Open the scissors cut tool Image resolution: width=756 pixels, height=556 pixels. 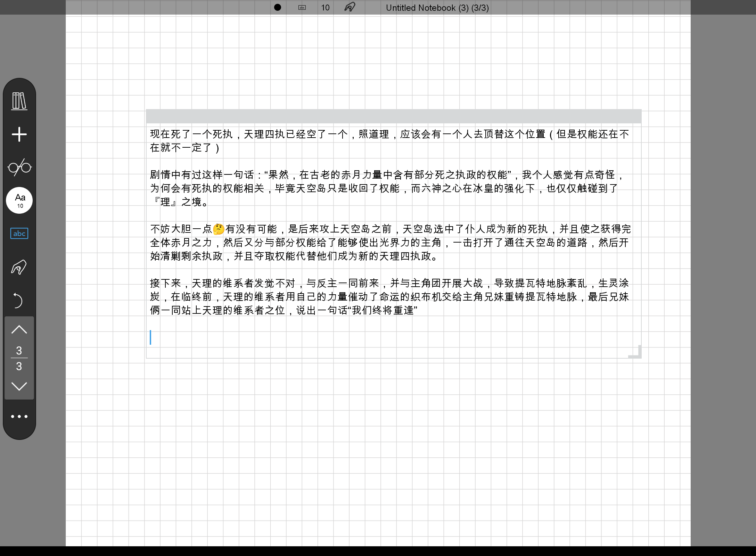19,167
